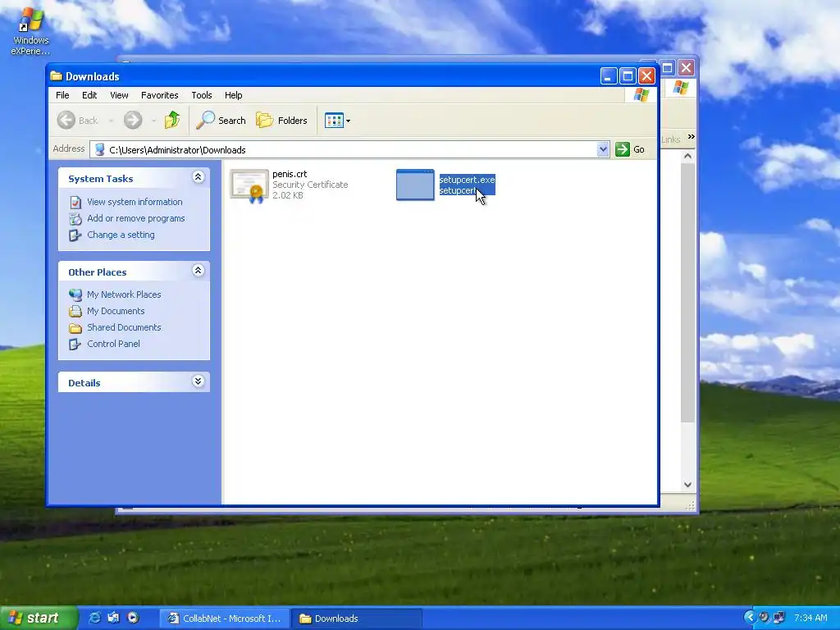This screenshot has height=630, width=840.
Task: Select the setupcert.exe file icon
Action: (x=415, y=185)
